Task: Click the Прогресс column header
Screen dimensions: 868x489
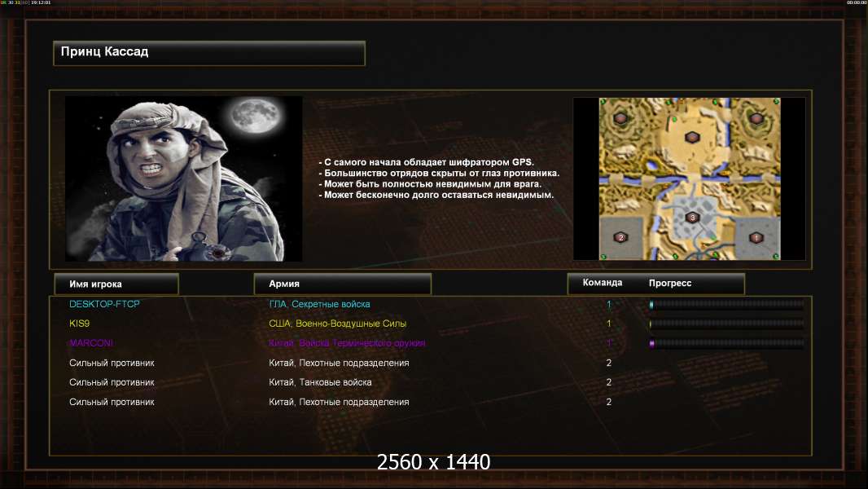Action: pos(670,283)
